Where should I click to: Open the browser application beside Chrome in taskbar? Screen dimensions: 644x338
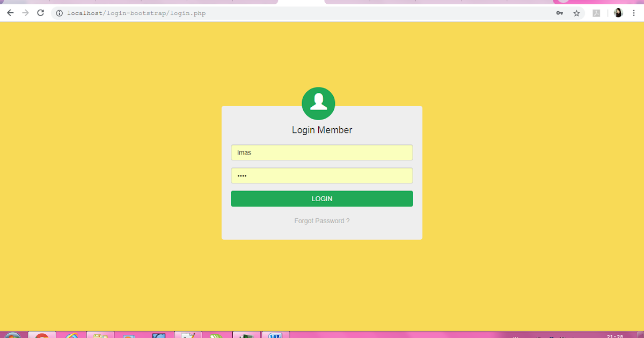pyautogui.click(x=71, y=335)
